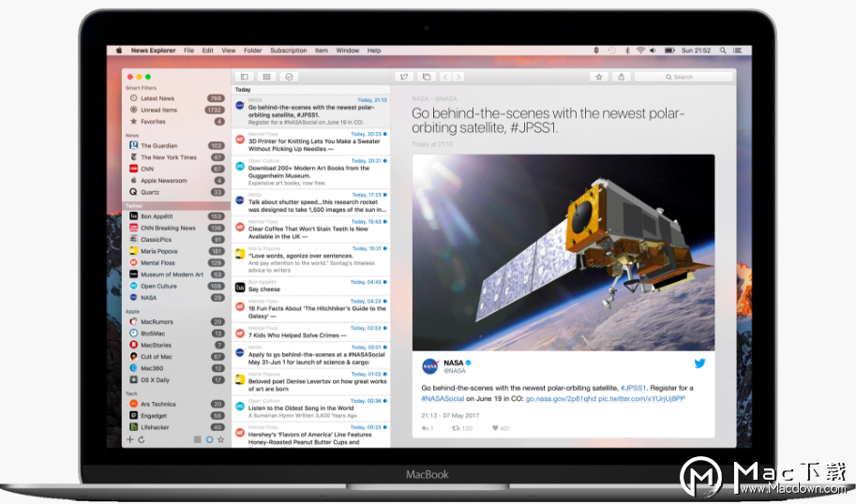Open the Open Culture feed in sidebar

[176, 286]
